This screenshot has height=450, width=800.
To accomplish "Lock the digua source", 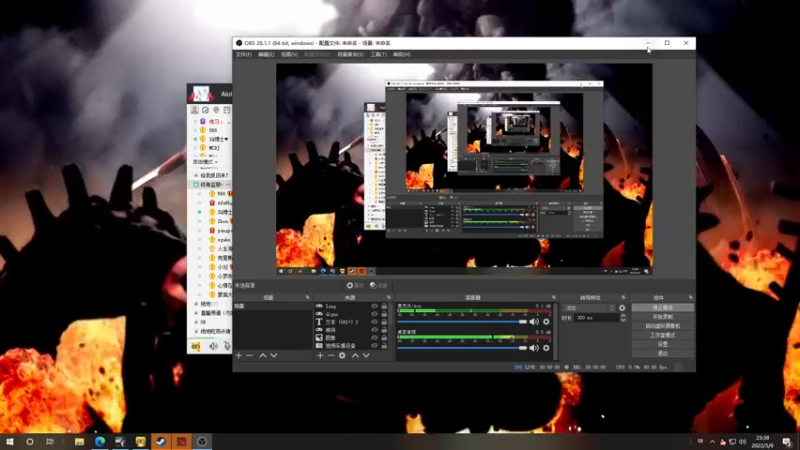I will coord(384,314).
